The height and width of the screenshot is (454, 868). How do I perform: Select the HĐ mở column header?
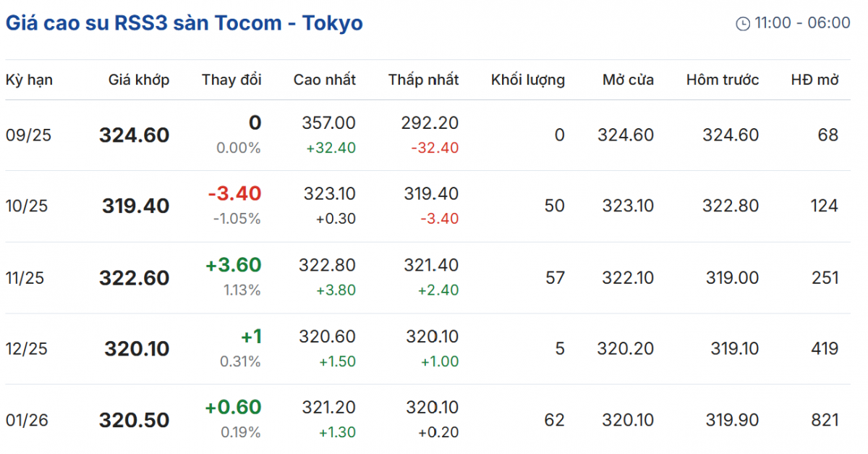point(814,80)
